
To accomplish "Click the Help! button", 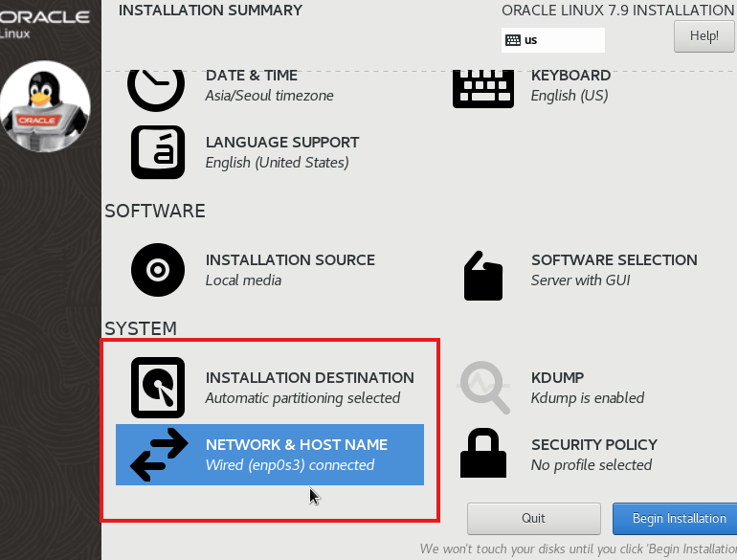I will click(x=704, y=36).
